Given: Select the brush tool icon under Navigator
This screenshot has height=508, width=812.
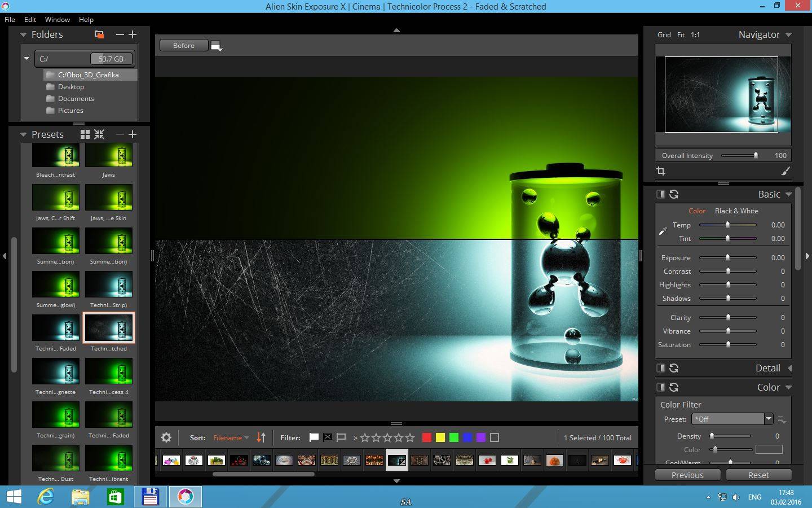Looking at the screenshot, I should (x=785, y=171).
